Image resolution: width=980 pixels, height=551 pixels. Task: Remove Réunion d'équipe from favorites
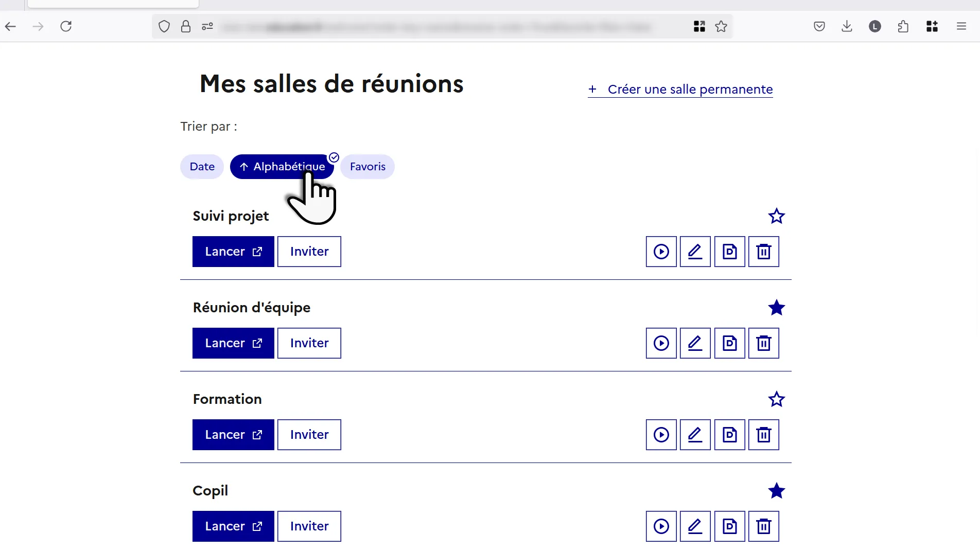776,308
